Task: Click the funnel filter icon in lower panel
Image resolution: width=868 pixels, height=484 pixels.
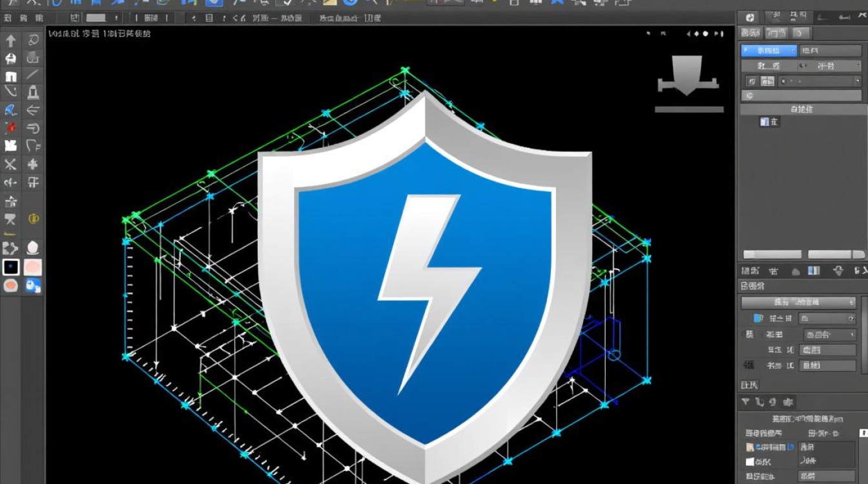Action: 745,402
